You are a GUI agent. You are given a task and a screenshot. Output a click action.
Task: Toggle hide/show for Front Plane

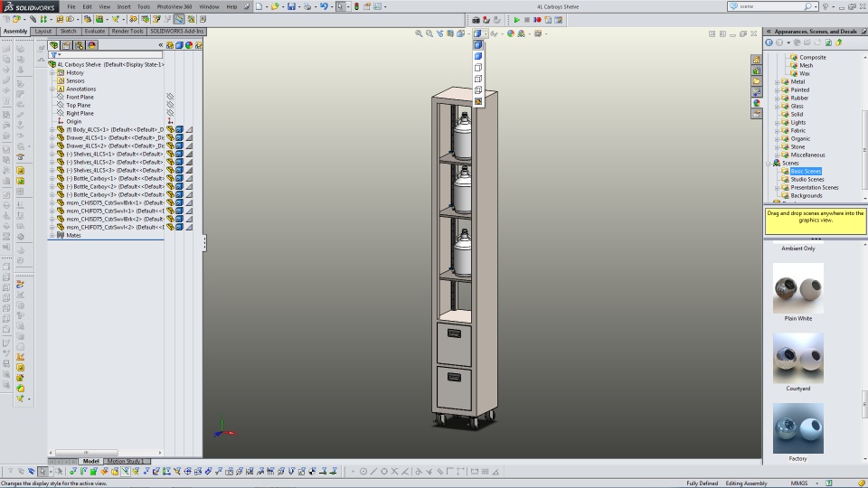coord(170,97)
